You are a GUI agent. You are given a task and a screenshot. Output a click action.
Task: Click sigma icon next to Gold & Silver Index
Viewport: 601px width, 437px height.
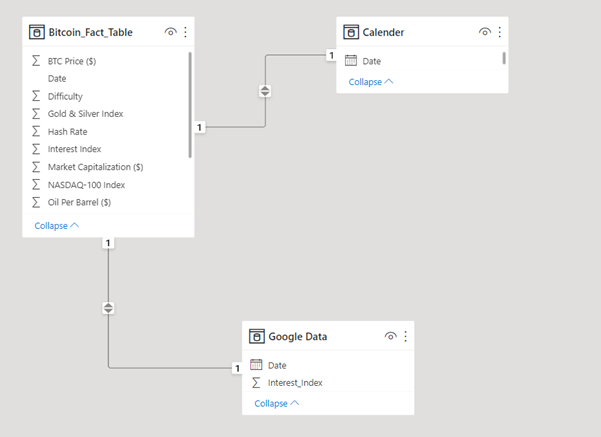click(36, 113)
